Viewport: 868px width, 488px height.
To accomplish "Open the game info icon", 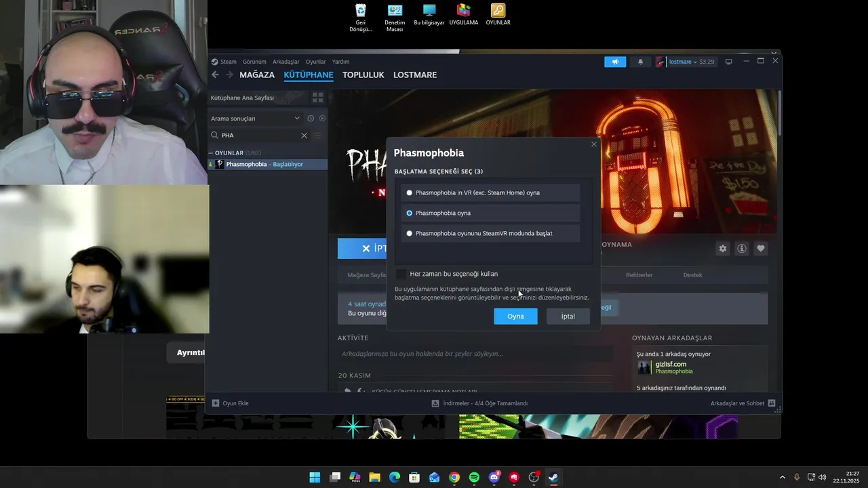I will coord(742,249).
